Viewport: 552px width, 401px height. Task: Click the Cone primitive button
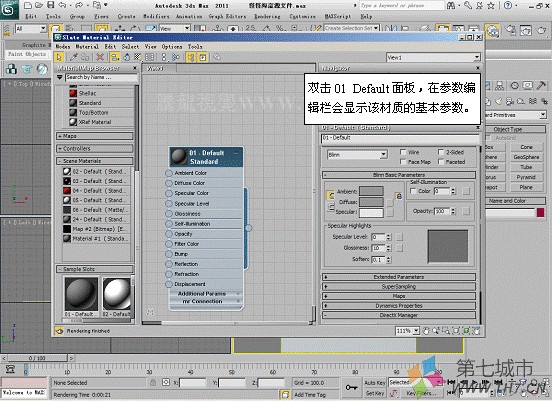pos(526,147)
